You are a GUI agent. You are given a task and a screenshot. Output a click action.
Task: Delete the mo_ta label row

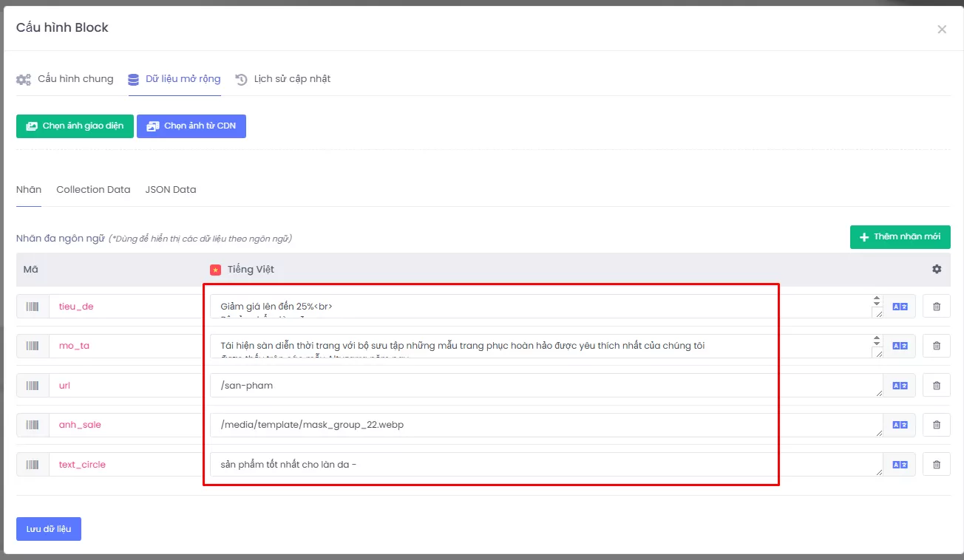click(937, 346)
